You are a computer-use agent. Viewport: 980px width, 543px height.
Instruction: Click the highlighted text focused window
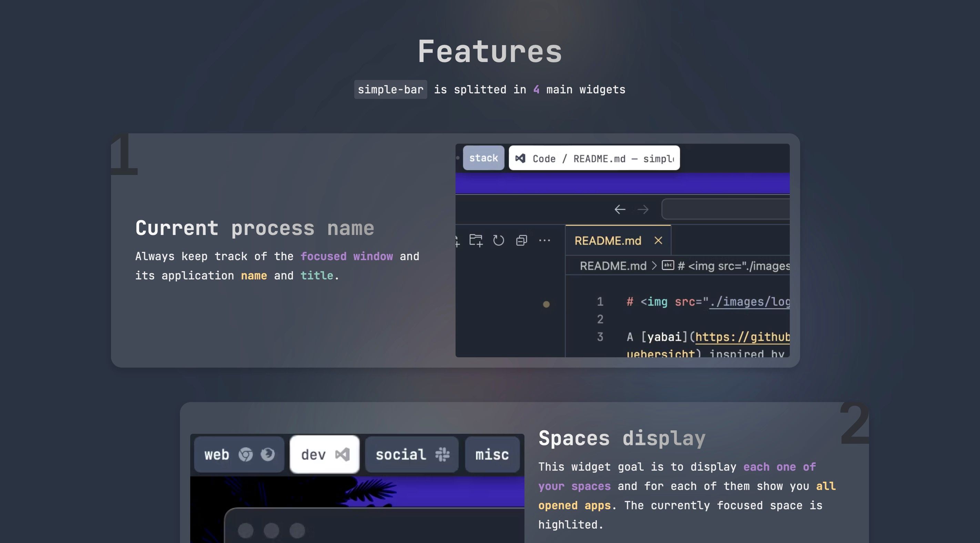[347, 256]
